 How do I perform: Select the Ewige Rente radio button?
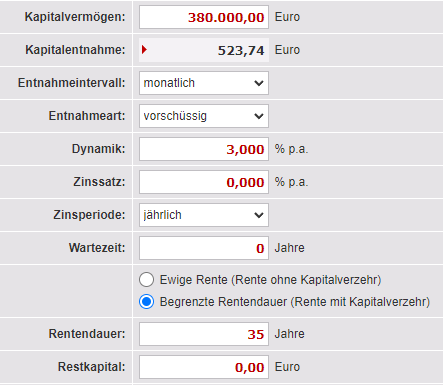(x=146, y=279)
